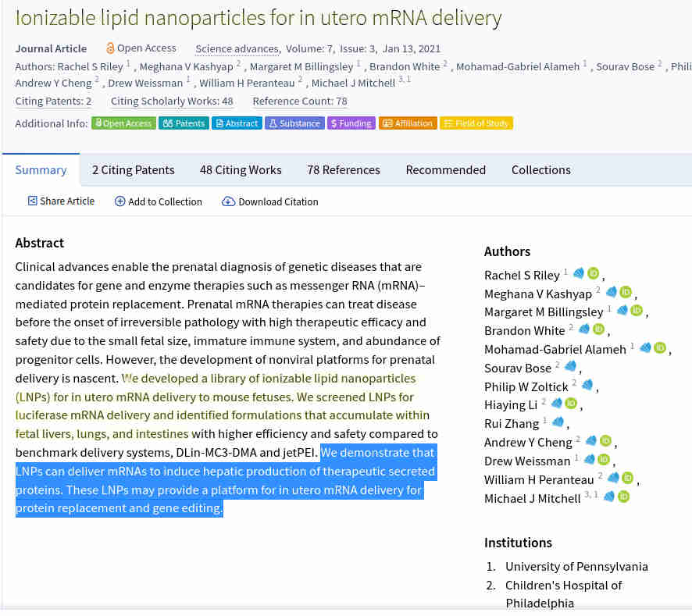
Task: Open Margaret M Billingsley's green ORCID iD icon
Action: 637,310
